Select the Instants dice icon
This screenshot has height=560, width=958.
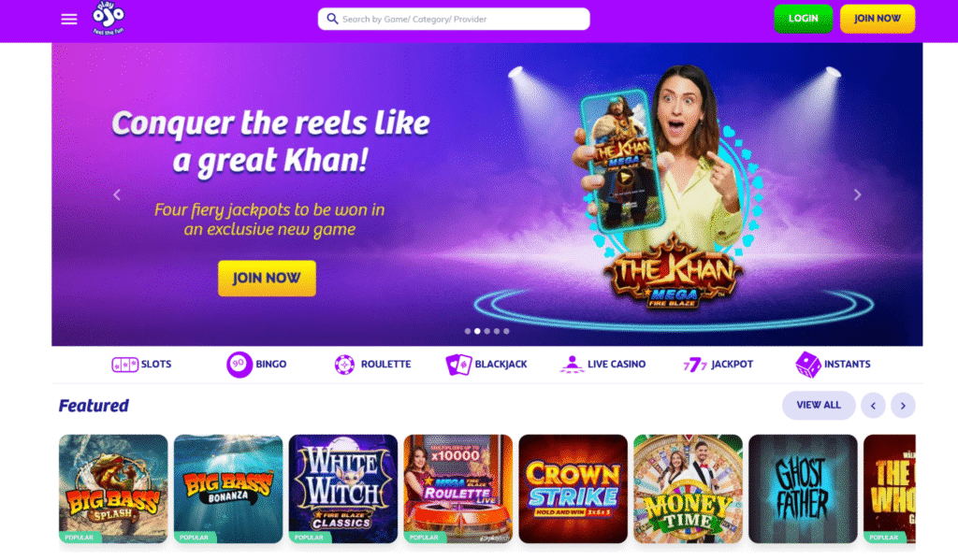coord(807,365)
